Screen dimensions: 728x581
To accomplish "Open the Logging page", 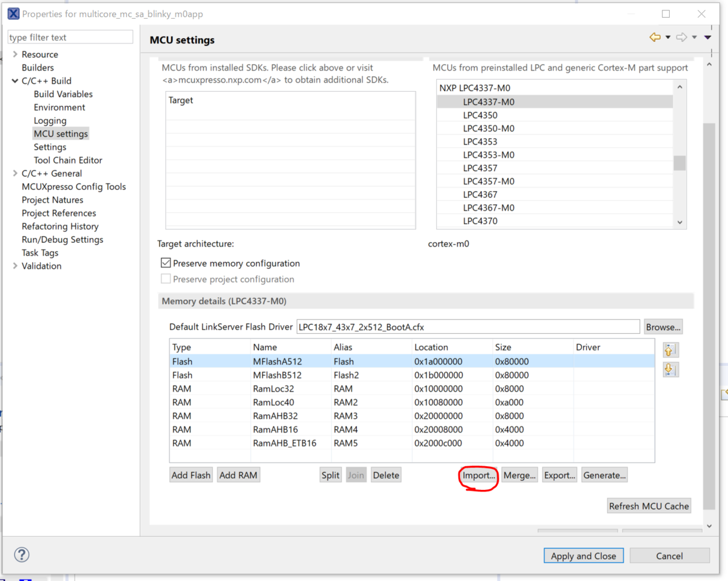I will coord(50,121).
